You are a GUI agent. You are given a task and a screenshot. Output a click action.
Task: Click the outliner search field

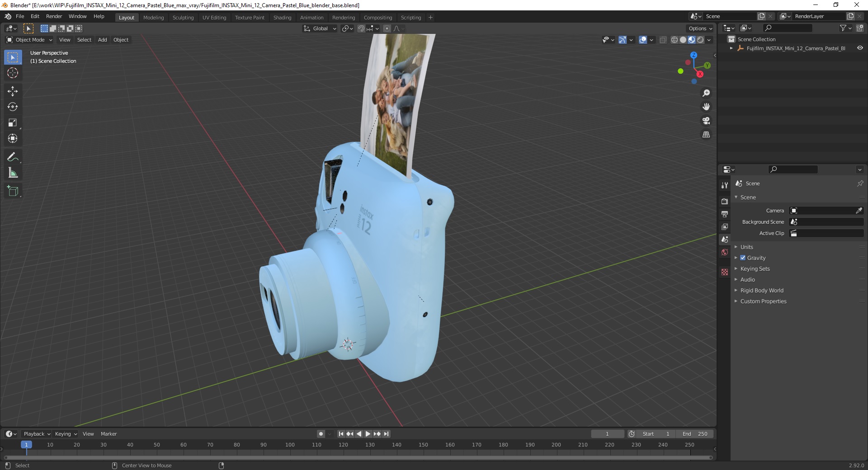point(787,28)
